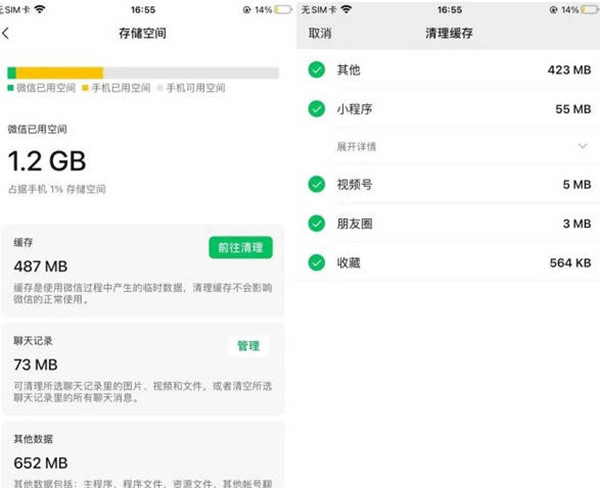Tap rotation lock icon in right status bar
This screenshot has width=600, height=488.
553,10
